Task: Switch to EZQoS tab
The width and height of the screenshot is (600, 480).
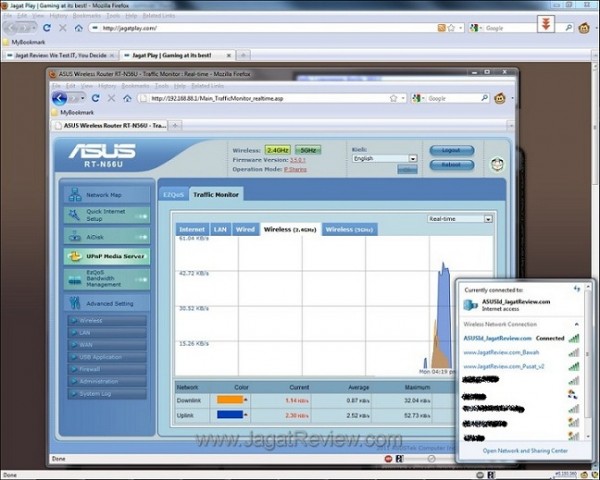Action: [173, 194]
